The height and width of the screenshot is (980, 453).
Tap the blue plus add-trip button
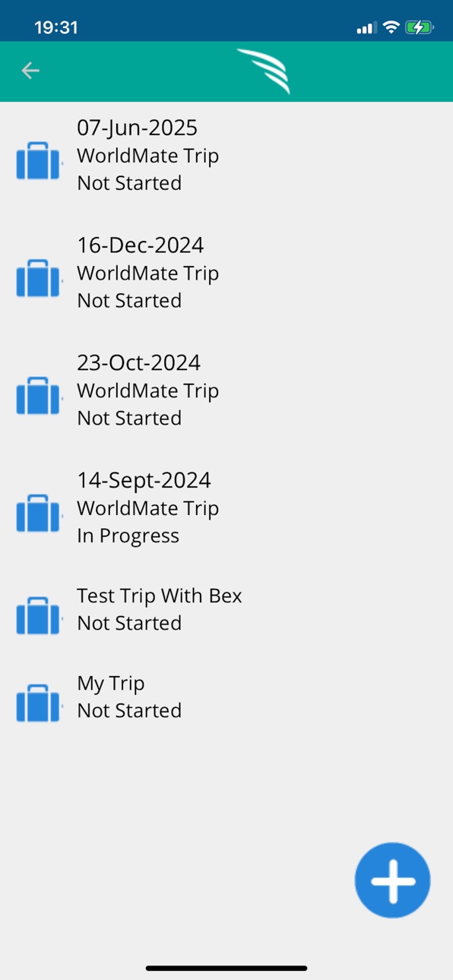pyautogui.click(x=392, y=880)
